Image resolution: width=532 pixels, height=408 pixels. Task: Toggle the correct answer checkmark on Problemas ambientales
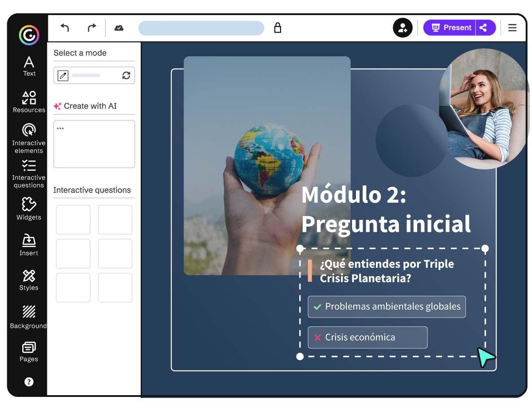click(318, 306)
